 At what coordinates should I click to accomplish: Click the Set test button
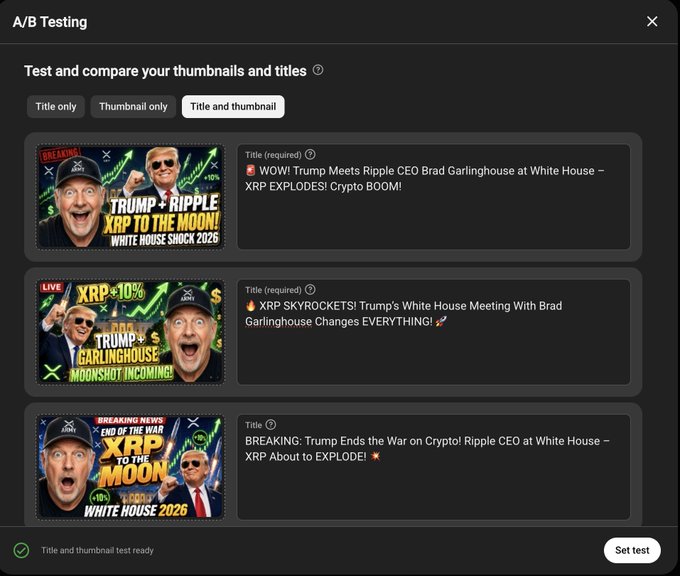point(632,550)
